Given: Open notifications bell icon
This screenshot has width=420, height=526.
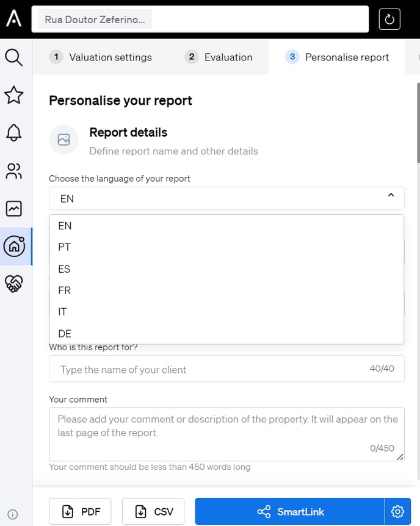Looking at the screenshot, I should point(13,132).
